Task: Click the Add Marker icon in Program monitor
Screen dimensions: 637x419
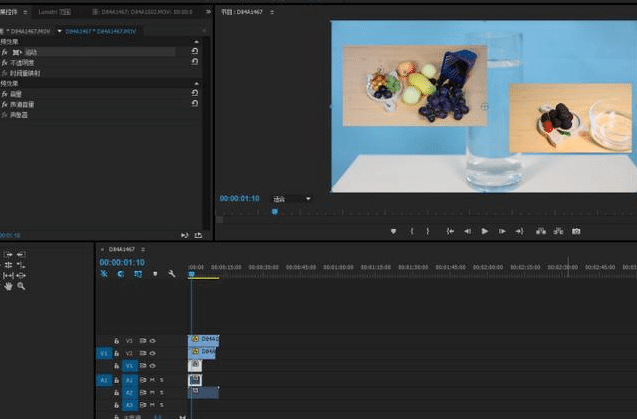Action: 393,231
